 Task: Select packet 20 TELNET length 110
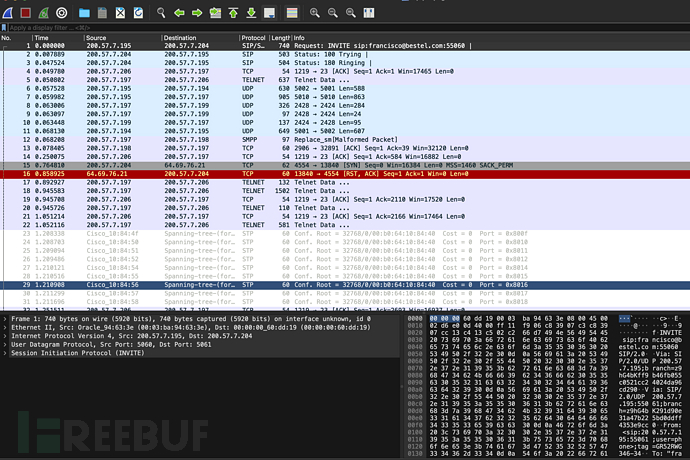click(x=345, y=208)
